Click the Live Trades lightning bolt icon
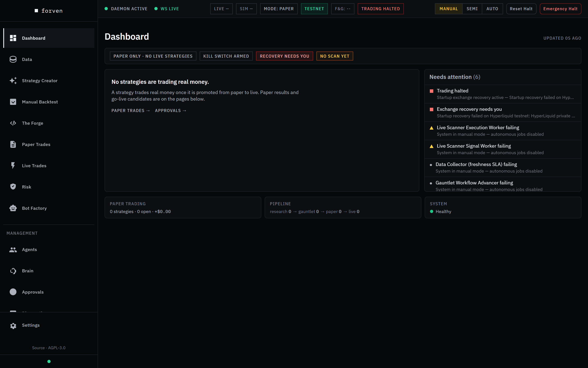The height and width of the screenshot is (368, 588). 13,166
